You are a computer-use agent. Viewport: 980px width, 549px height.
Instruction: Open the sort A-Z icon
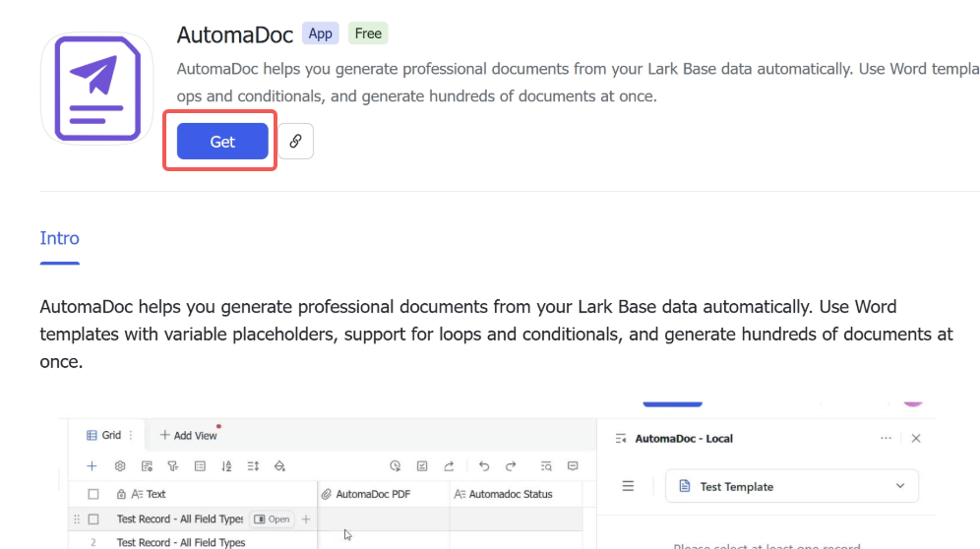tap(226, 465)
